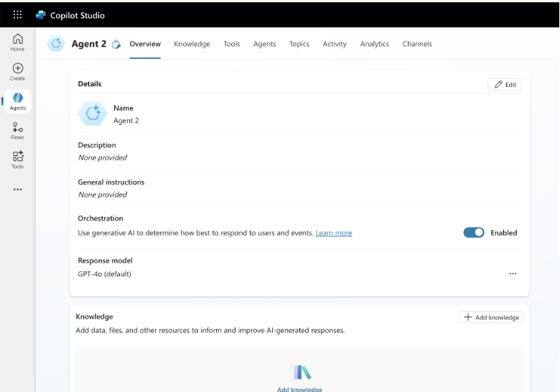
Task: Click the Description heading
Action: [97, 145]
